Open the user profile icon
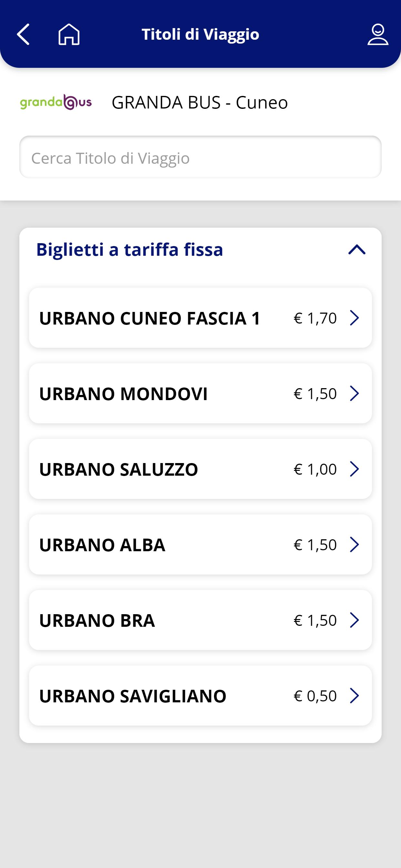 [x=378, y=34]
